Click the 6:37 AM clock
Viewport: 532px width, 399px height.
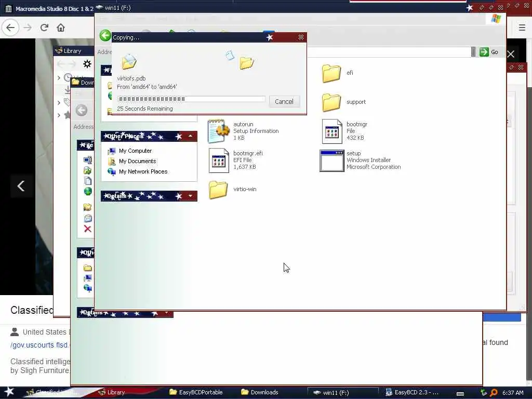click(x=513, y=393)
